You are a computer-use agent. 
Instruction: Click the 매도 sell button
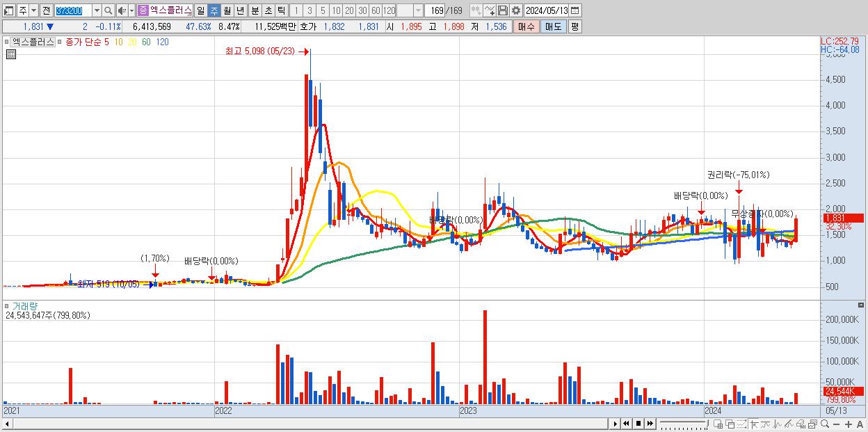pyautogui.click(x=553, y=26)
